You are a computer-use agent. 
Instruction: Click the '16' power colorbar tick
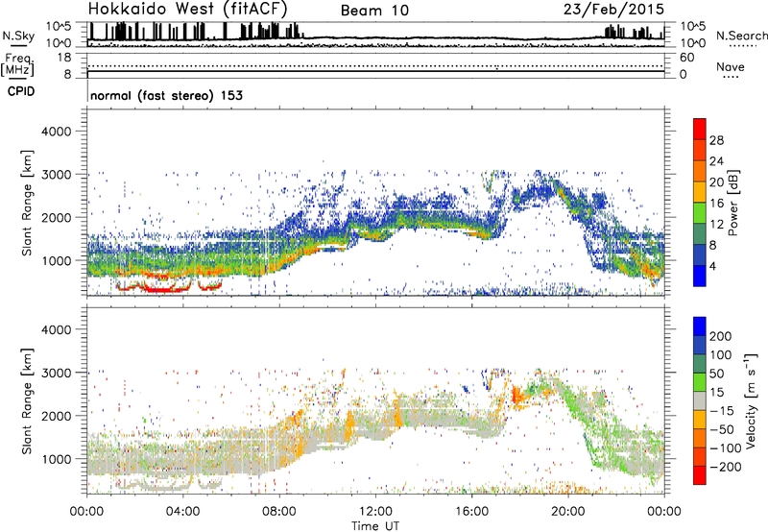pyautogui.click(x=716, y=203)
